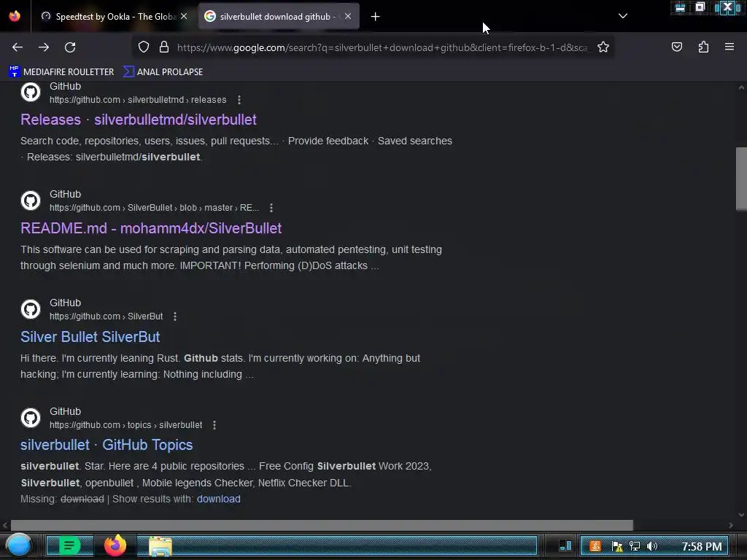Open the Silver Bullet SilverBut result

pos(90,337)
